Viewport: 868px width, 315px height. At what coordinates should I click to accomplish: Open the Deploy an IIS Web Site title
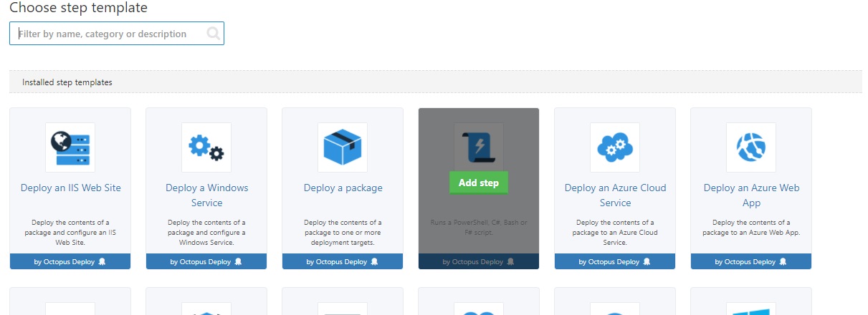(x=70, y=188)
